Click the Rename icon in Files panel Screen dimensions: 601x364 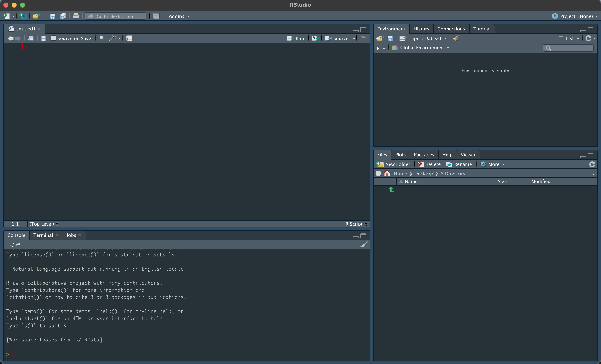pos(459,164)
